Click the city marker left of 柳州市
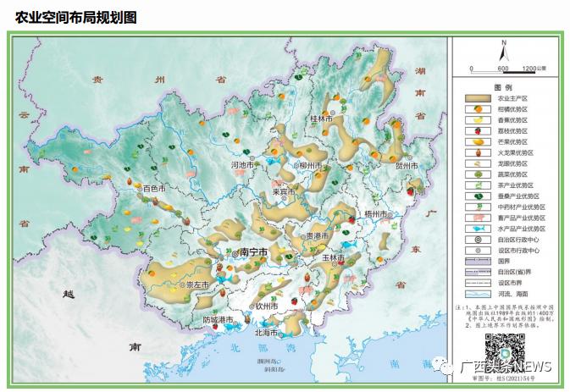570x392 pixels. tap(296, 166)
